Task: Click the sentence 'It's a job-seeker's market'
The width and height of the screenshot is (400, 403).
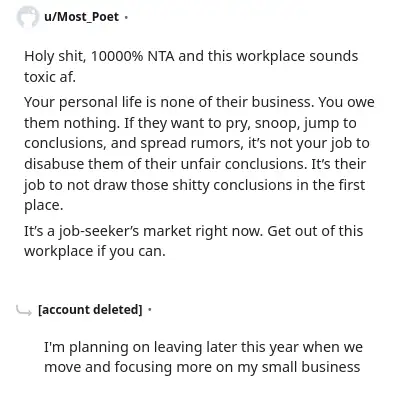Action: pyautogui.click(x=142, y=231)
